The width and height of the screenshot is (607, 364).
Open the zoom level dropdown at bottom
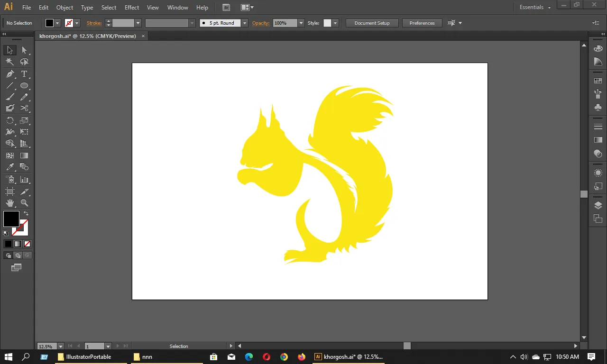60,346
